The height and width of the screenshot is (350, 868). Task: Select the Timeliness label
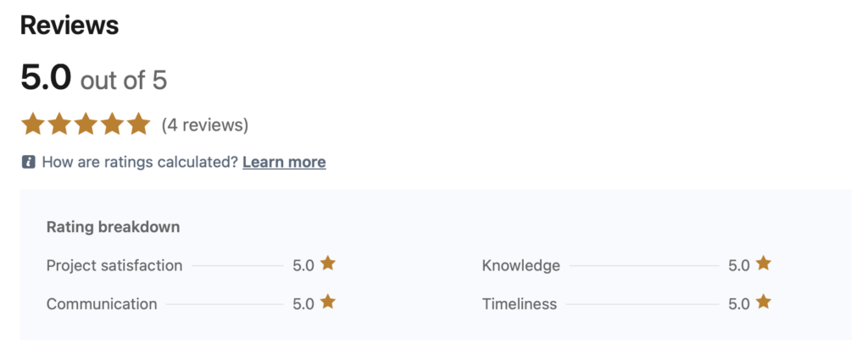[x=520, y=303]
